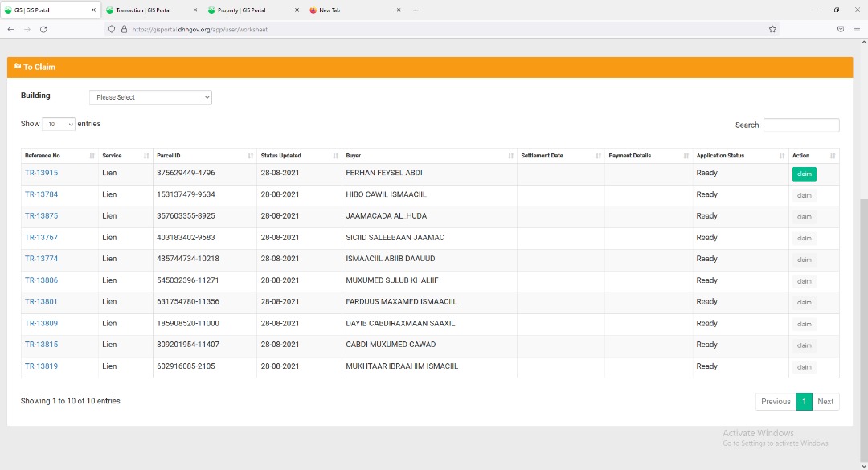The image size is (868, 470).
Task: Open reference TR-13784
Action: [x=42, y=194]
